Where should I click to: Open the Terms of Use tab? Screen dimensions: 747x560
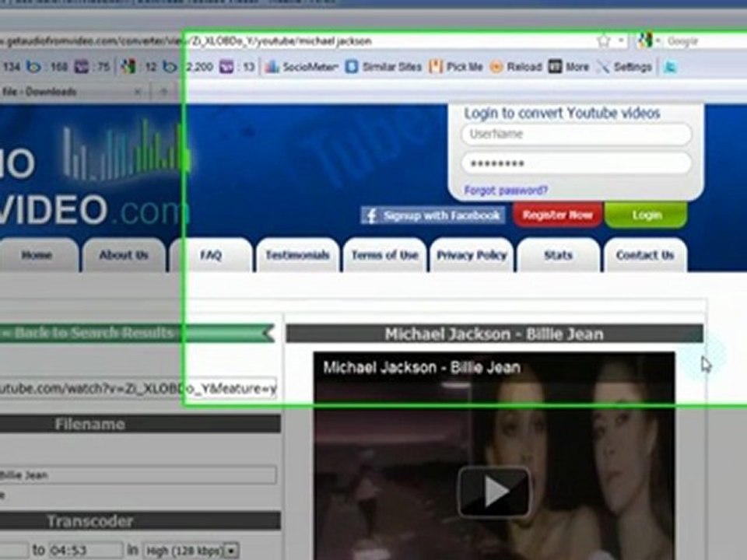(x=384, y=255)
